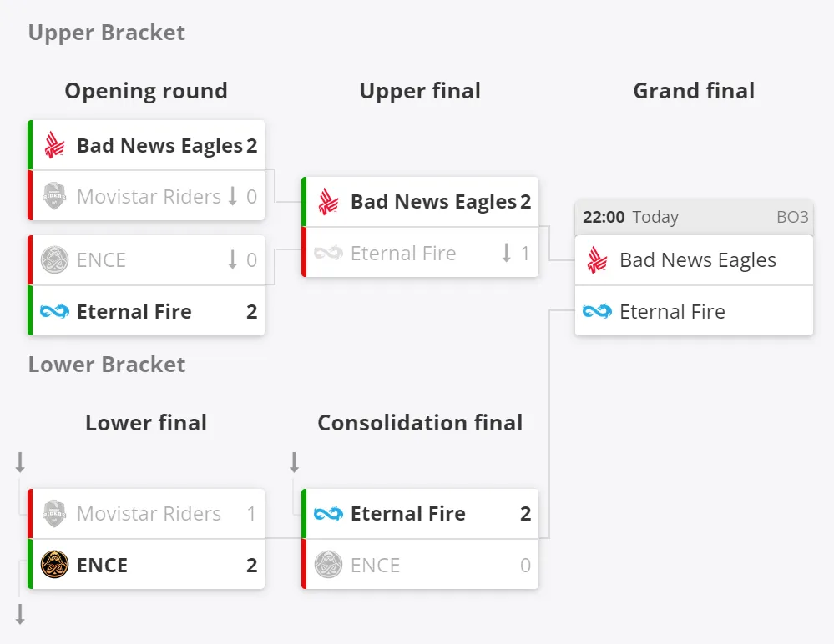Click the drop arrow beside Eternal Fire Upper final
The height and width of the screenshot is (644, 834).
tap(507, 253)
